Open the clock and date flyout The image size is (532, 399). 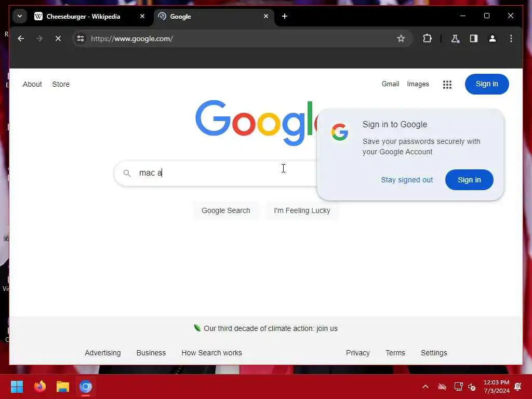pos(496,387)
